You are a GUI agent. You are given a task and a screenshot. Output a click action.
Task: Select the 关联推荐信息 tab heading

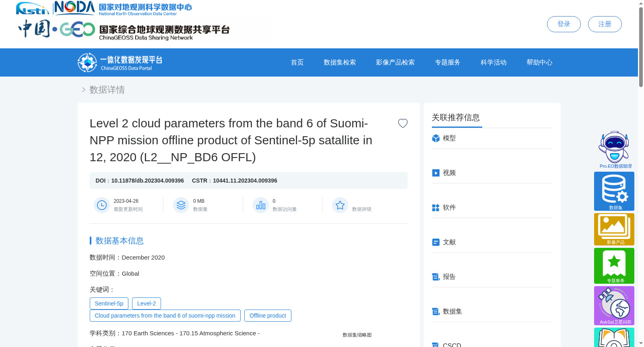click(x=456, y=118)
